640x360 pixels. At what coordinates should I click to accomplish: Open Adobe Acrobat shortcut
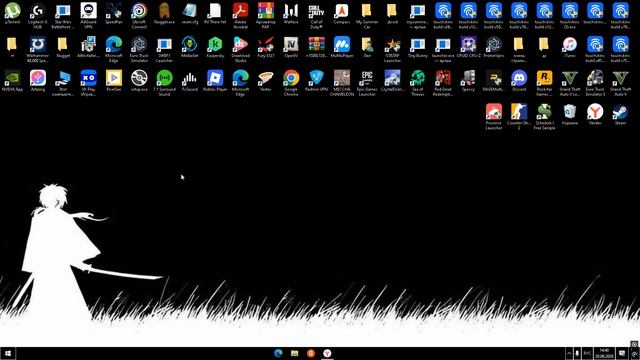(x=240, y=16)
